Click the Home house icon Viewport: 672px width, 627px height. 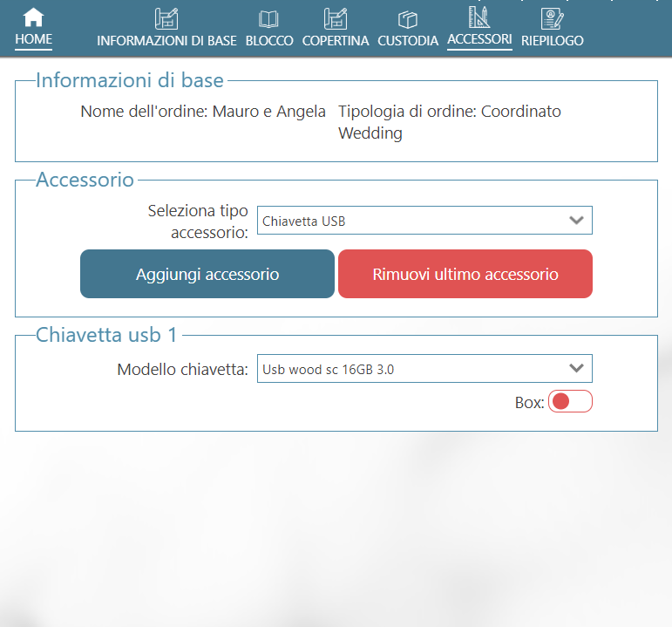(33, 17)
